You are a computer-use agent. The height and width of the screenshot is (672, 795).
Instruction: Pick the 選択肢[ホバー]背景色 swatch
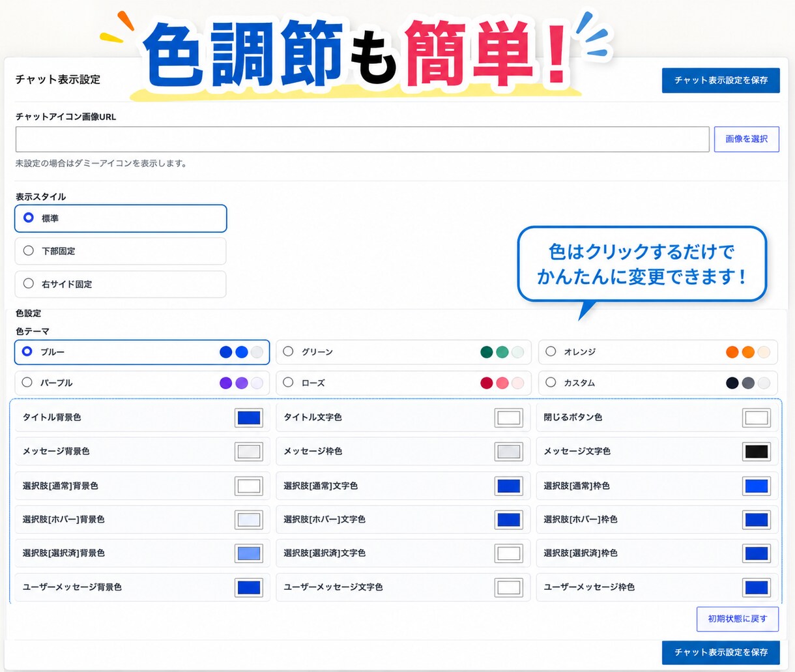pos(249,519)
